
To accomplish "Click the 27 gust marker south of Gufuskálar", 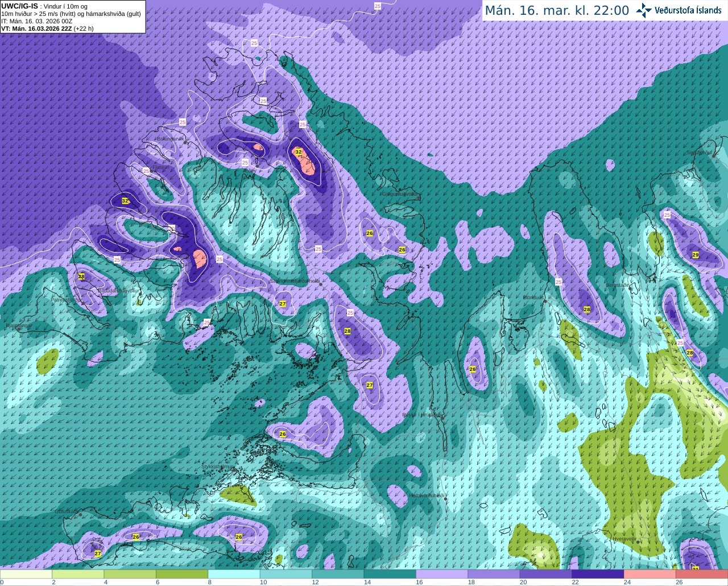I will coord(98,554).
